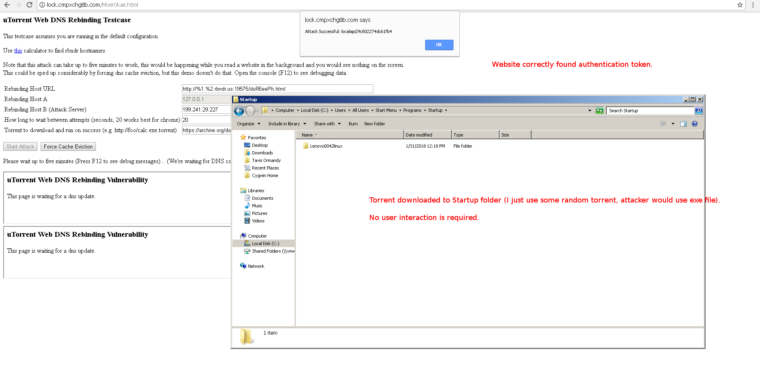
Task: Change the view with the views icon
Action: [x=664, y=124]
